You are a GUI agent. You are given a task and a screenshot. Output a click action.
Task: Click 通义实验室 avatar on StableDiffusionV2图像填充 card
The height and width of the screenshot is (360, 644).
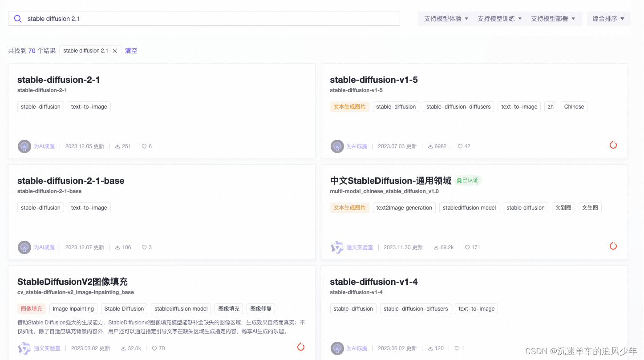click(x=24, y=348)
